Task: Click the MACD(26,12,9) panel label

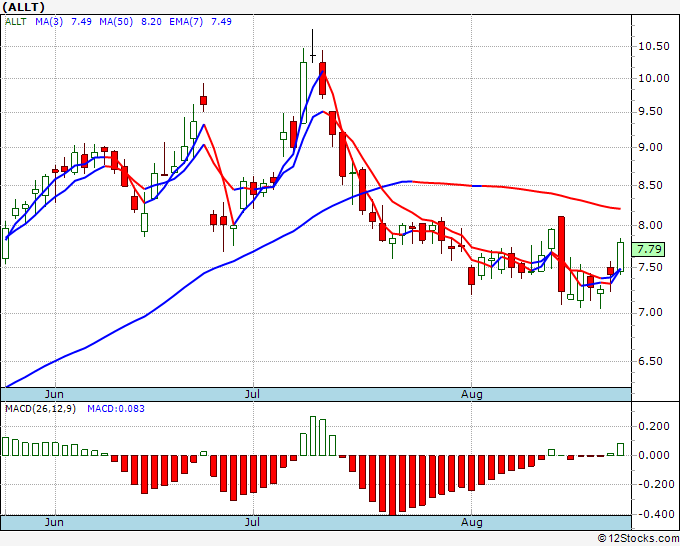Action: (40, 409)
